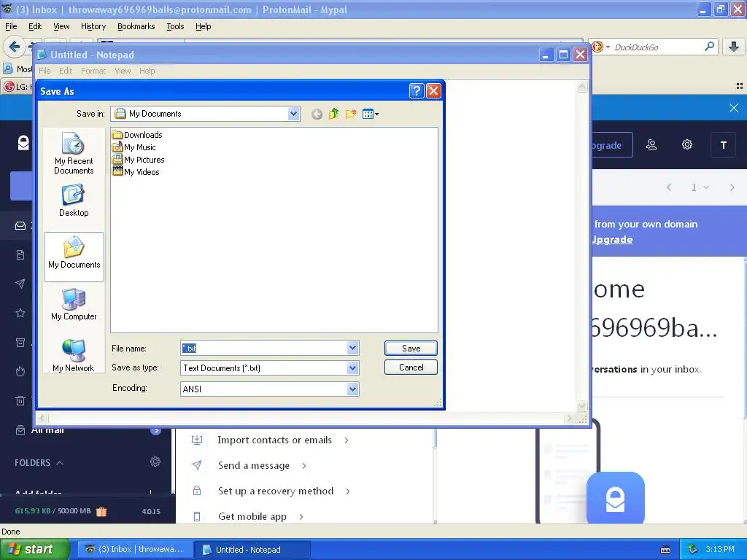Go to the previous page arrow
747x560 pixels.
tap(670, 187)
